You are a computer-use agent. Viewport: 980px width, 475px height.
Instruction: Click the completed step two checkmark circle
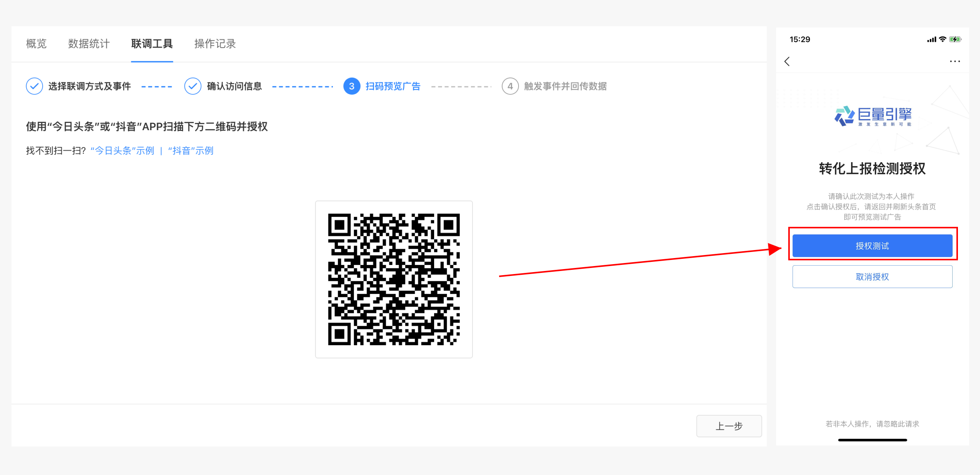[x=192, y=86]
